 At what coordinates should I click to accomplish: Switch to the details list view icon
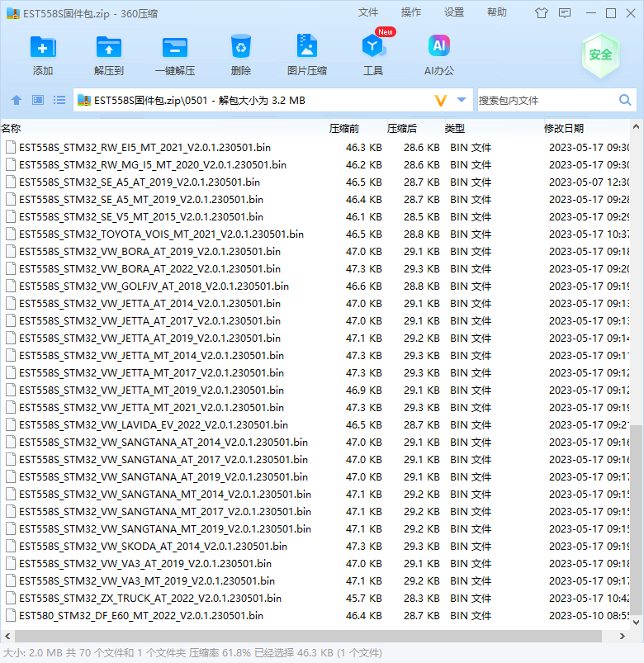(59, 100)
